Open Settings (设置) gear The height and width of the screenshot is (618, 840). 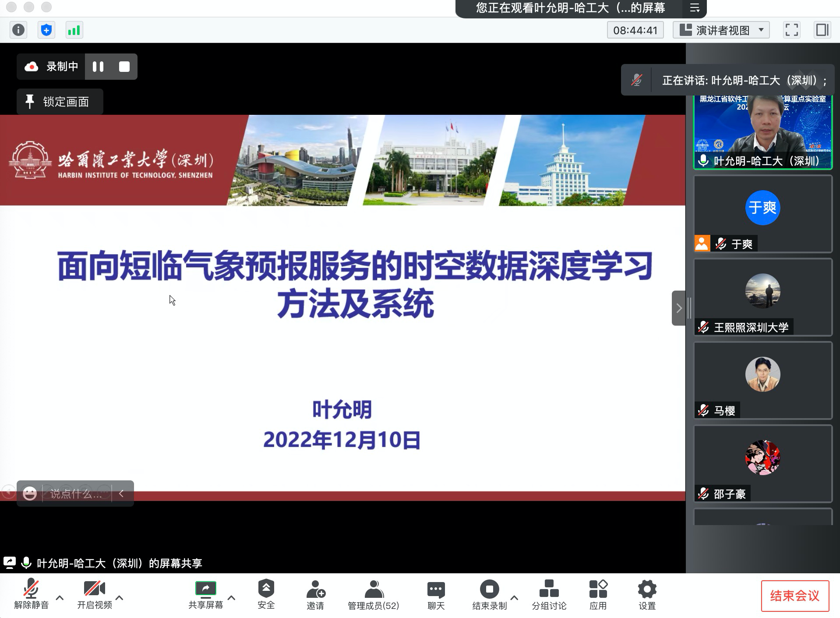pyautogui.click(x=647, y=594)
